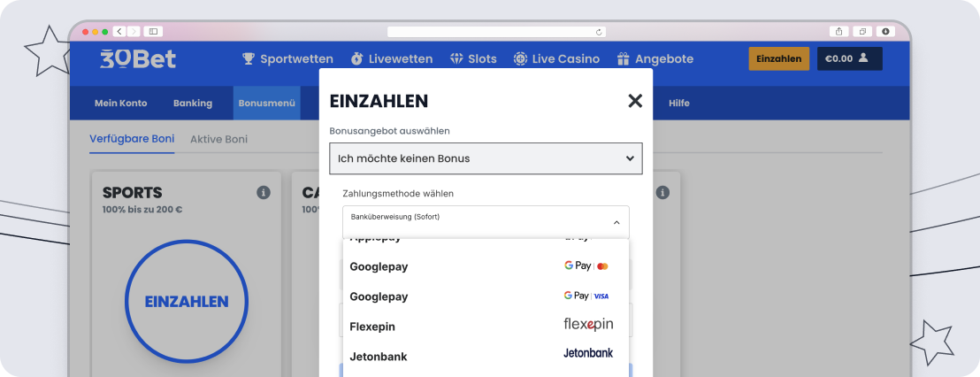
Task: Select Jetonbank from the payment list
Action: [x=486, y=355]
